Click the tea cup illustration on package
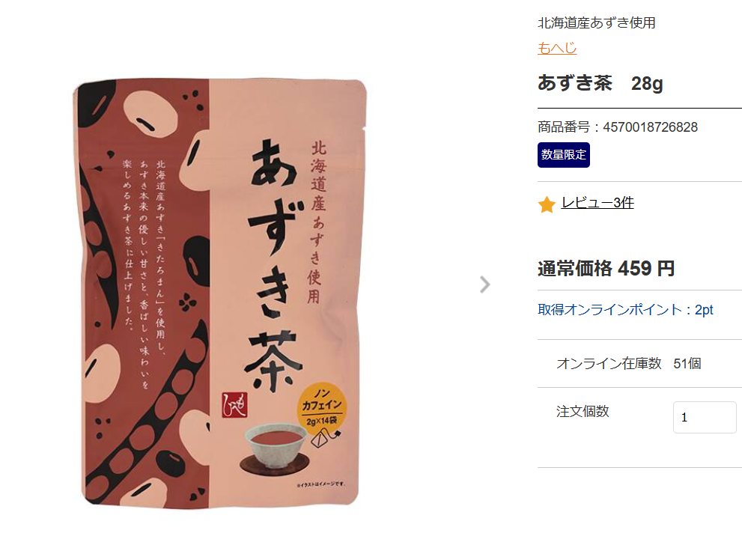 point(276,448)
